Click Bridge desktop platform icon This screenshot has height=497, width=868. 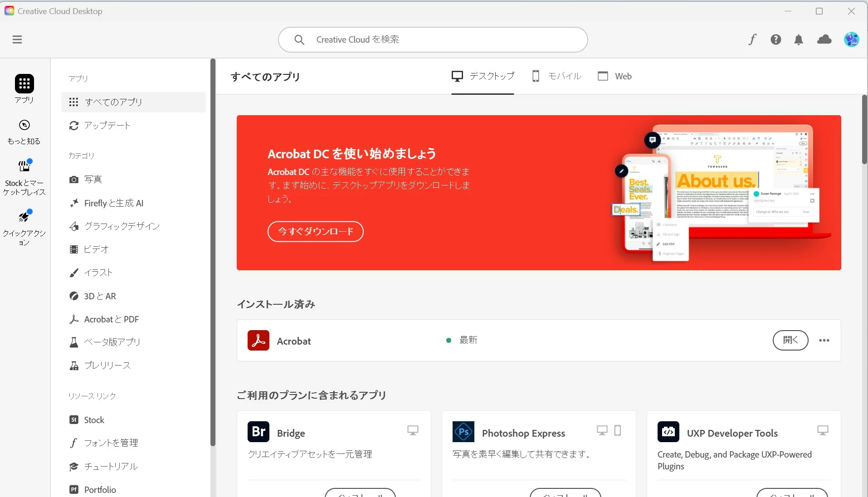pos(413,430)
